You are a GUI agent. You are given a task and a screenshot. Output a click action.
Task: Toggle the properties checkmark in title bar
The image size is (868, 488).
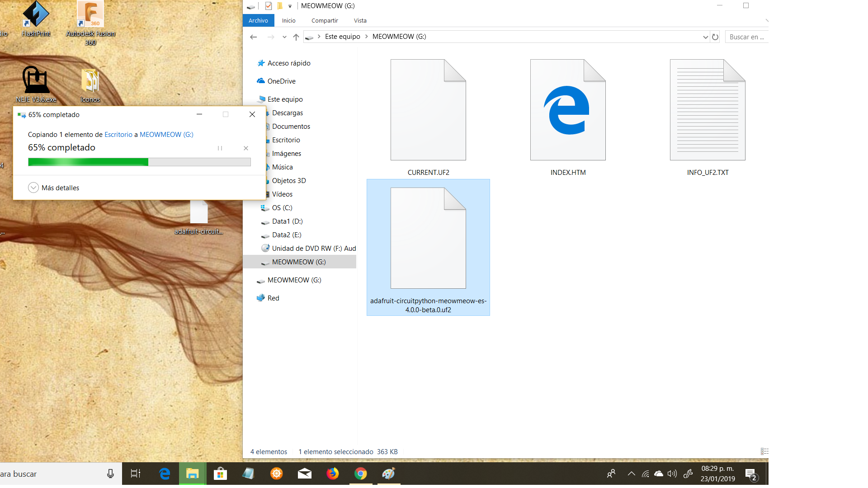point(269,6)
